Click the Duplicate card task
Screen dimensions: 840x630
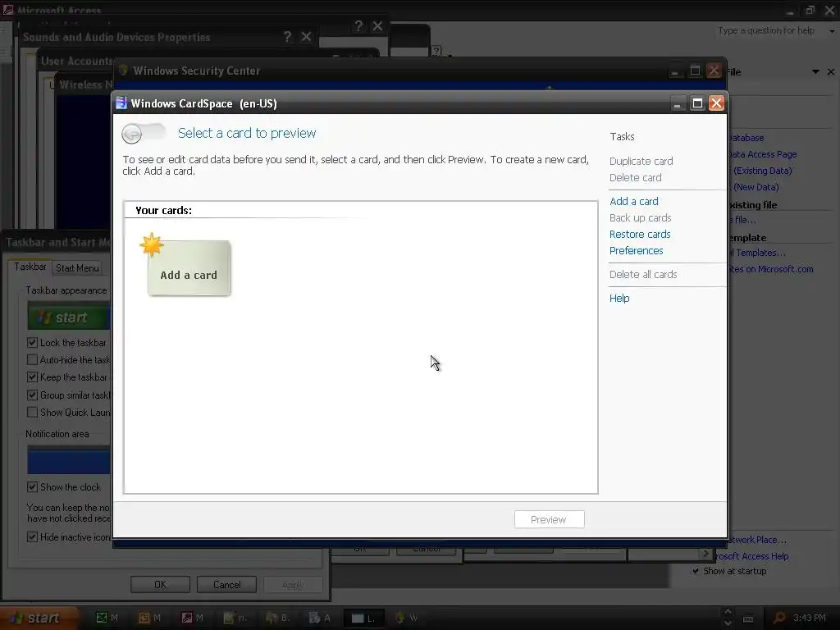(x=641, y=162)
